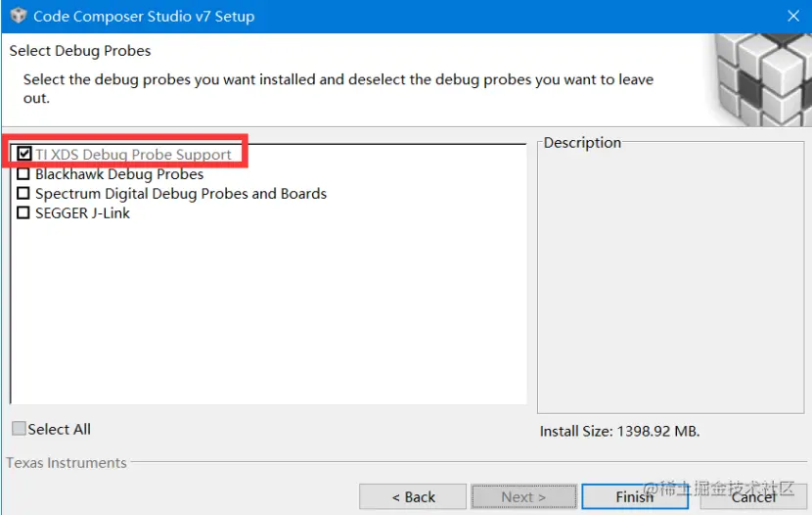Viewport: 812px width, 515px height.
Task: Cancel the Code Composer Studio setup
Action: (x=753, y=496)
